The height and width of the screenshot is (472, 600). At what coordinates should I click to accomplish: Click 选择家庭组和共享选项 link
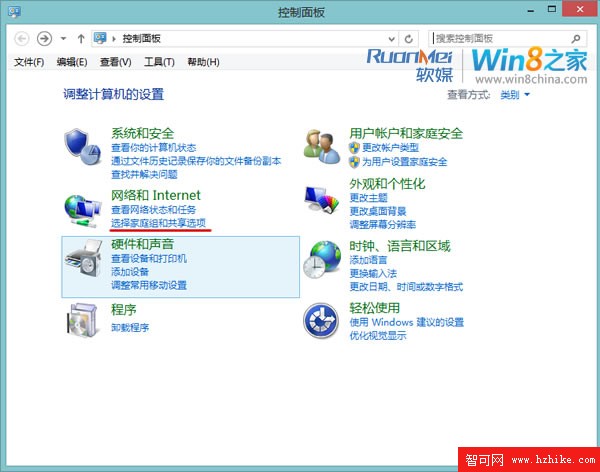click(x=158, y=223)
